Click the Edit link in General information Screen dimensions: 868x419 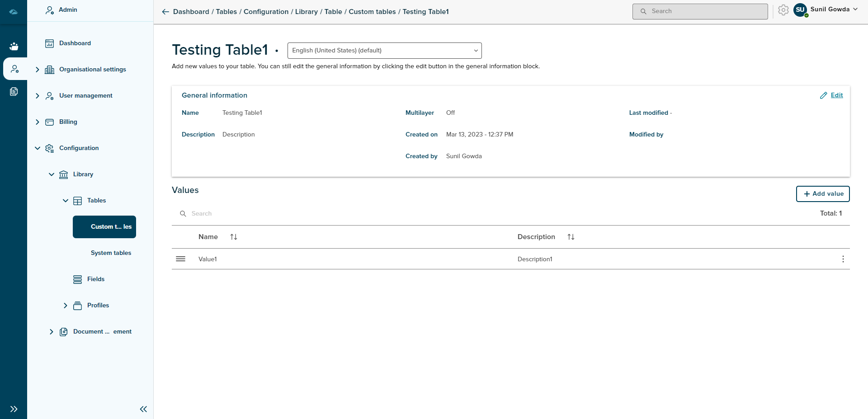(836, 95)
